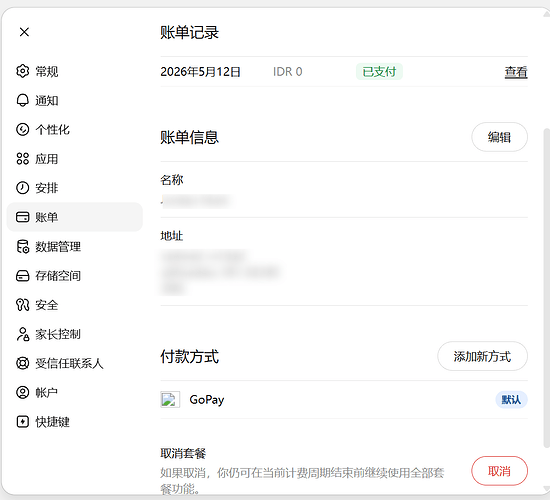Open 应用 grid icon
Viewport: 550px width, 500px height.
click(22, 159)
